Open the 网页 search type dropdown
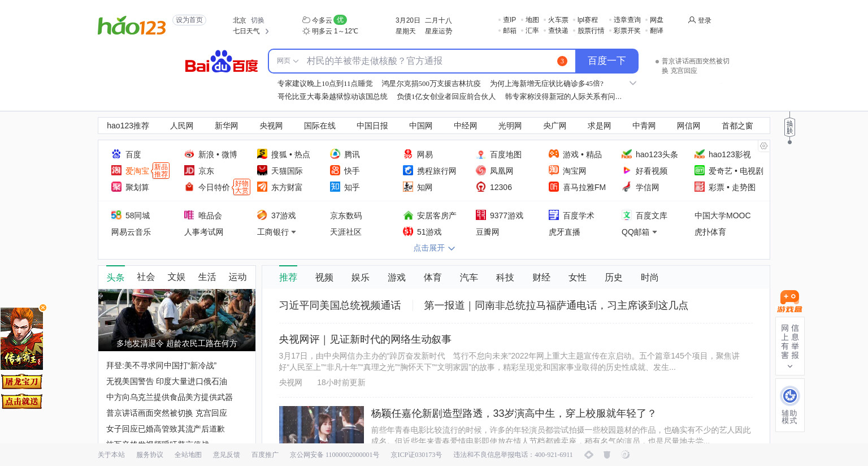 pos(288,61)
